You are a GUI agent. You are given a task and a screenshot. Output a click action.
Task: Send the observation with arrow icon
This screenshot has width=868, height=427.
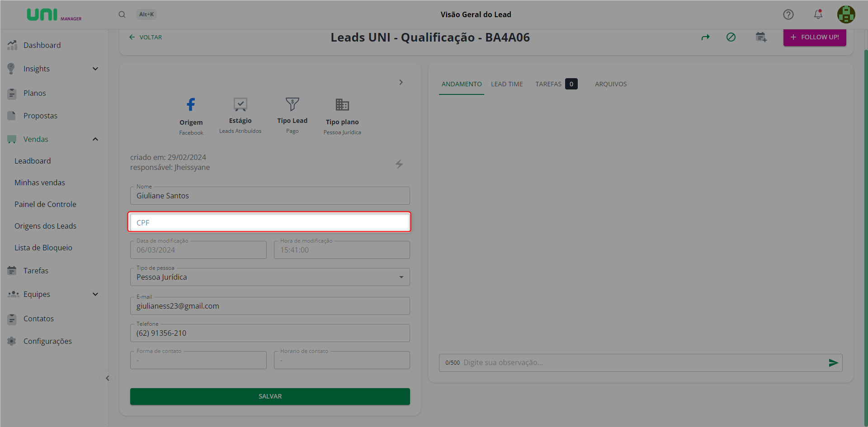pos(833,363)
